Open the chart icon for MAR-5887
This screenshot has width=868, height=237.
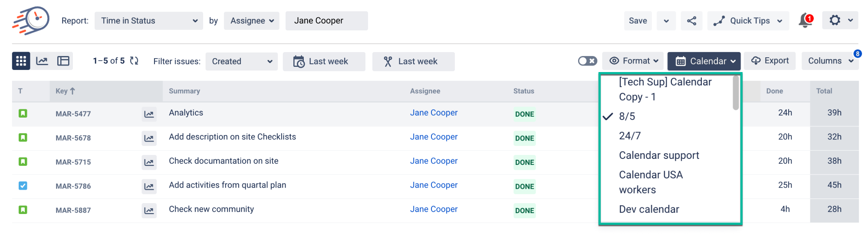[x=149, y=211]
